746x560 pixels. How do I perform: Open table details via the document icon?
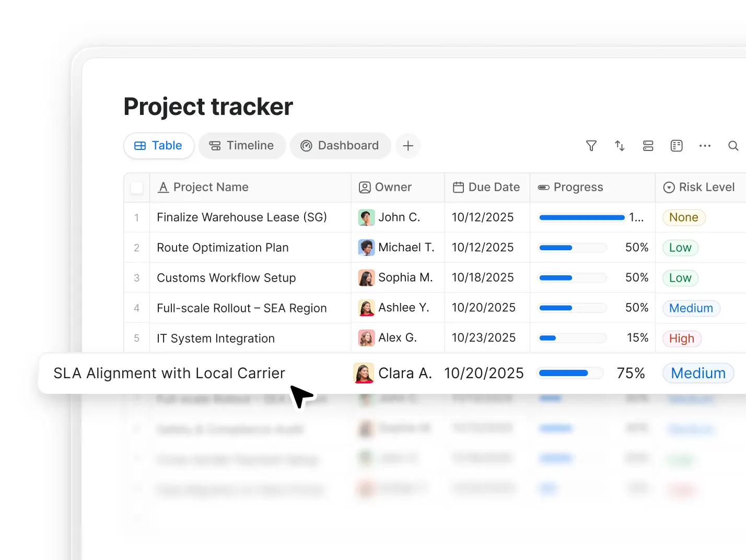677,146
